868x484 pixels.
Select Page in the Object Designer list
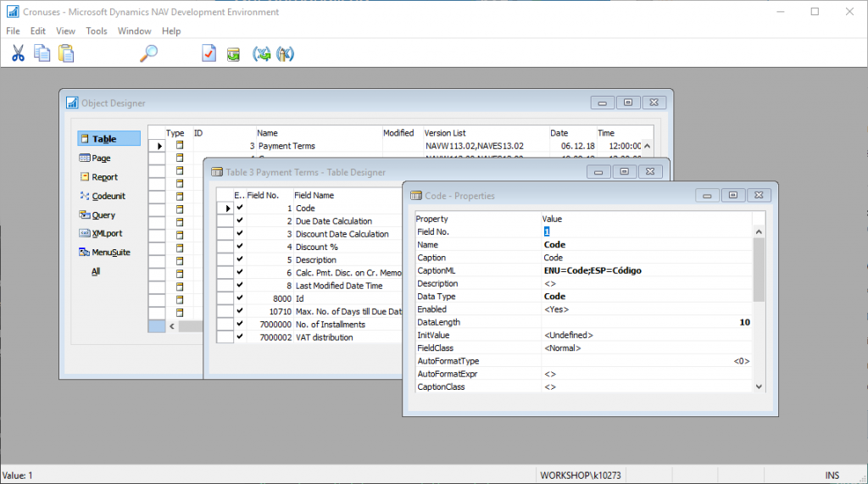pyautogui.click(x=101, y=158)
